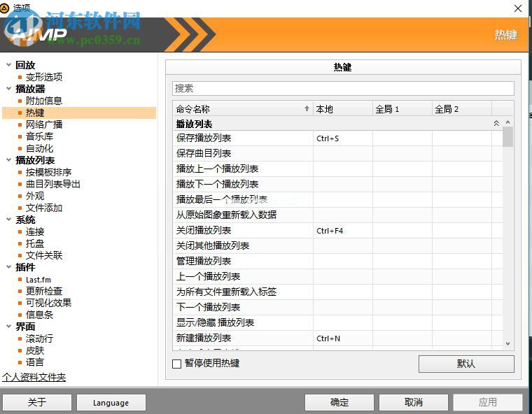
Task: Open 附加信息 settings page
Action: pos(44,101)
